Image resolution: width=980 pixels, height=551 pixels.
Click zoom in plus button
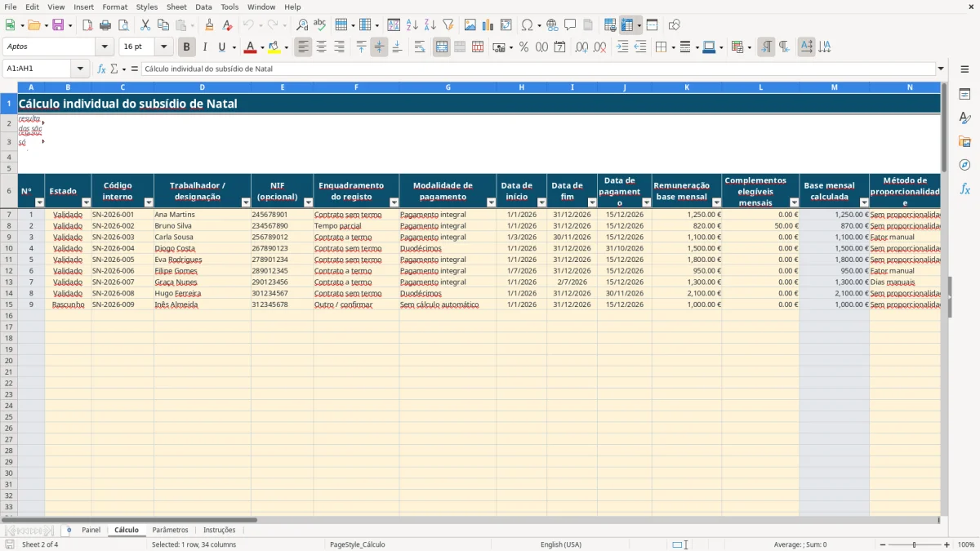(x=947, y=544)
